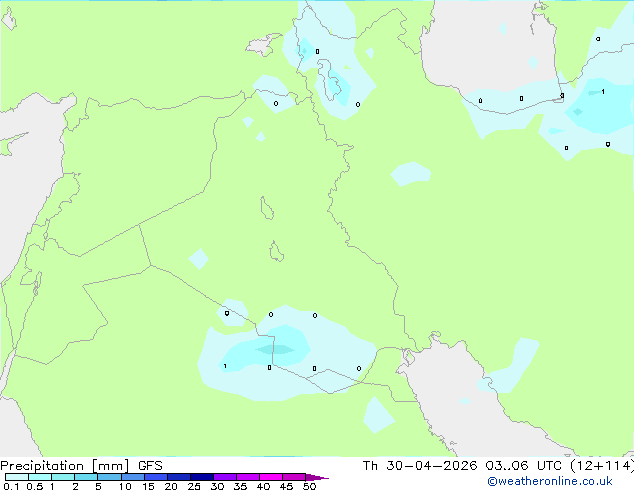The image size is (634, 490).
Task: Click the weatheronline.co.uk copyright link
Action: [550, 481]
